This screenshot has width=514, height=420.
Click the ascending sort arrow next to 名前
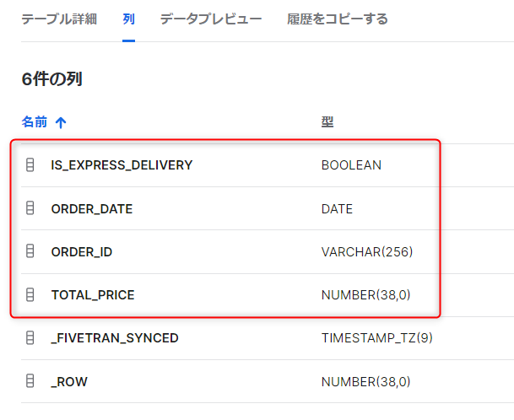pyautogui.click(x=61, y=122)
